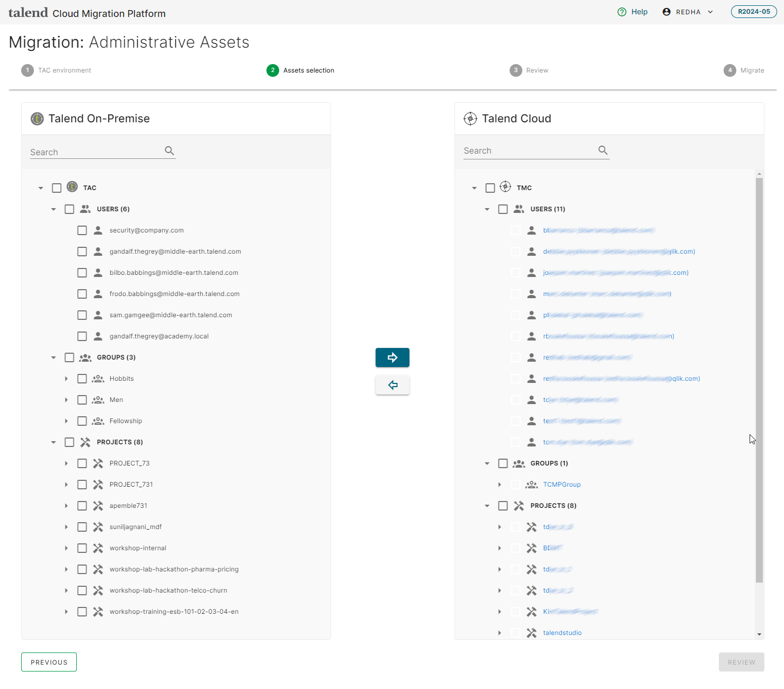Click the talend logo
This screenshot has width=784, height=689.
pyautogui.click(x=28, y=12)
